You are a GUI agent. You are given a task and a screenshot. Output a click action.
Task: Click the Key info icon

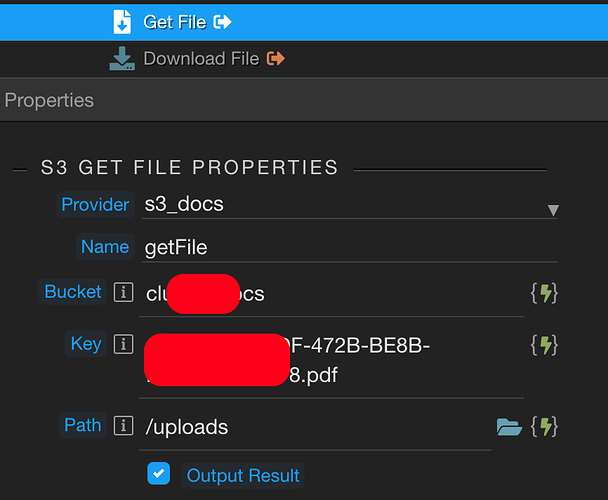(124, 344)
